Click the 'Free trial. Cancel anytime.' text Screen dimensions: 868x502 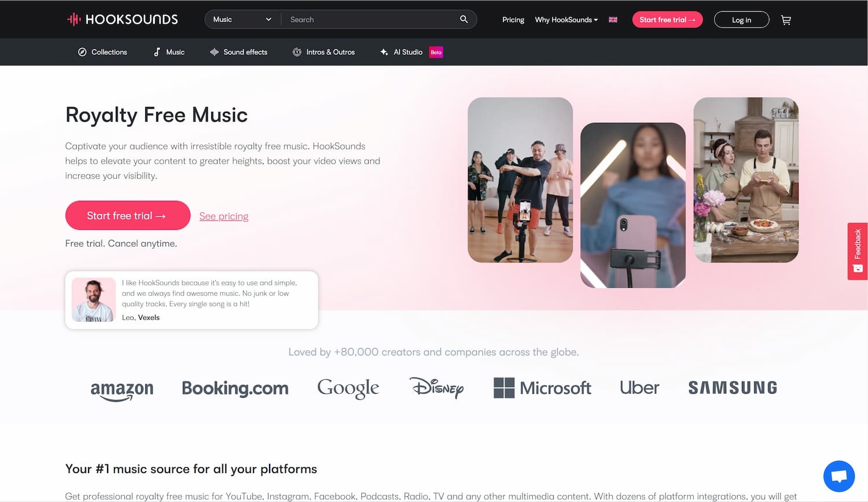coord(121,243)
